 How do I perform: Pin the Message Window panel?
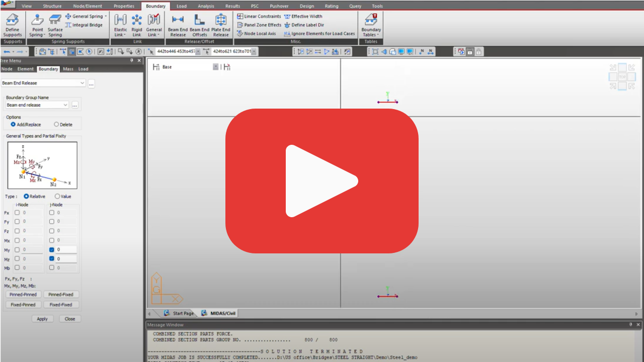(x=631, y=325)
